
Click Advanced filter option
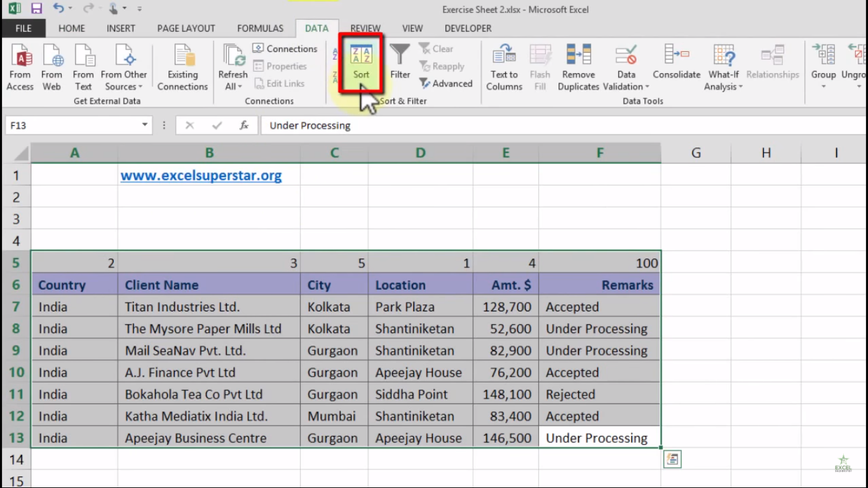(445, 83)
